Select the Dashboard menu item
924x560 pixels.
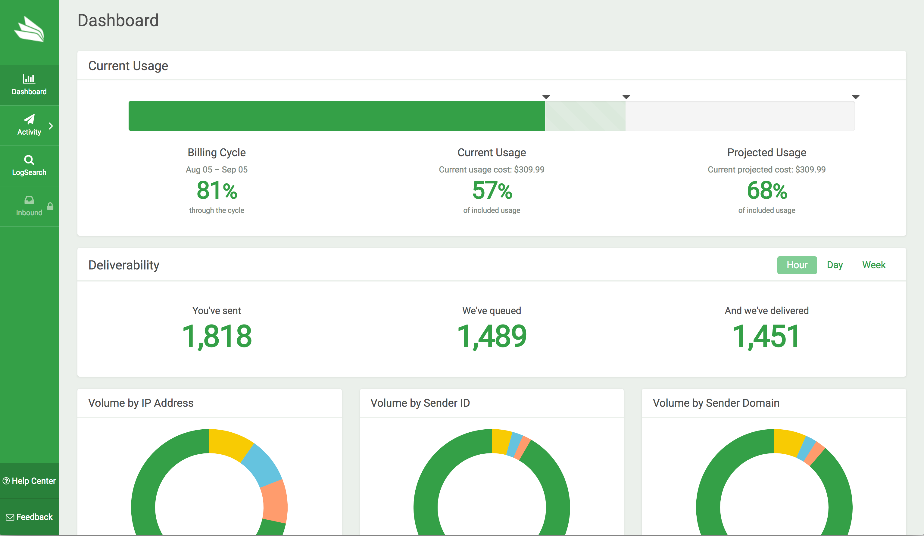coord(29,84)
